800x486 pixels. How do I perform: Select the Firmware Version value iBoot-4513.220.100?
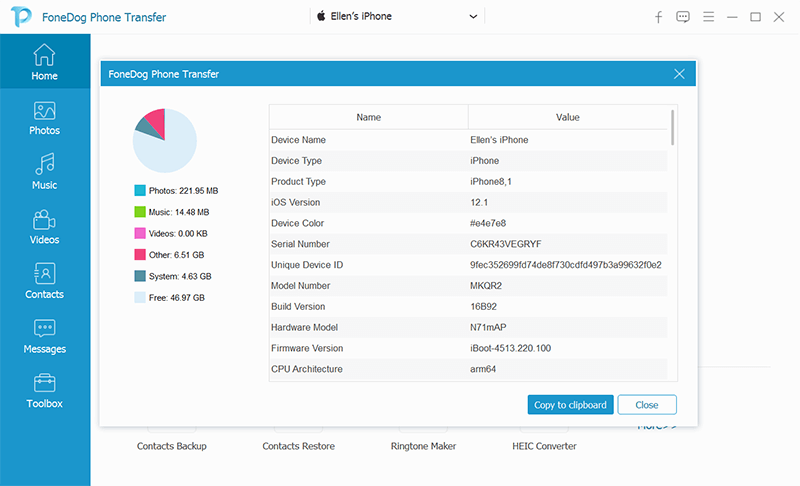[x=510, y=349]
